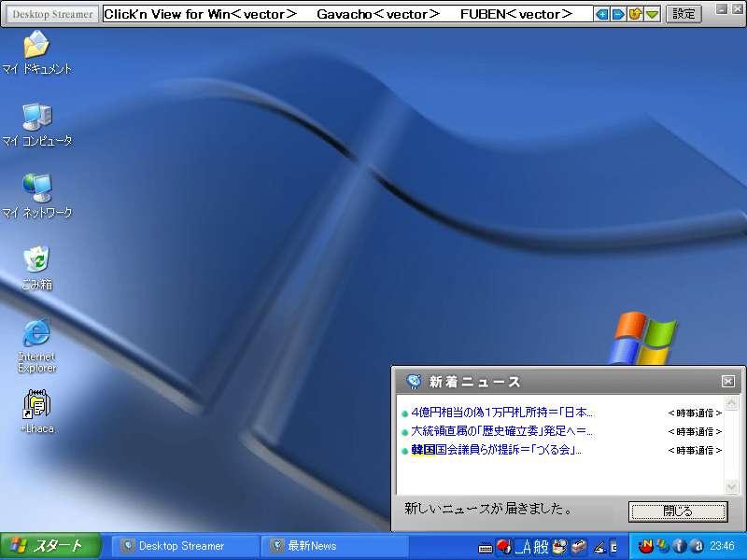
Task: Click the '新しいニュースが届きました。' message
Action: tap(488, 509)
